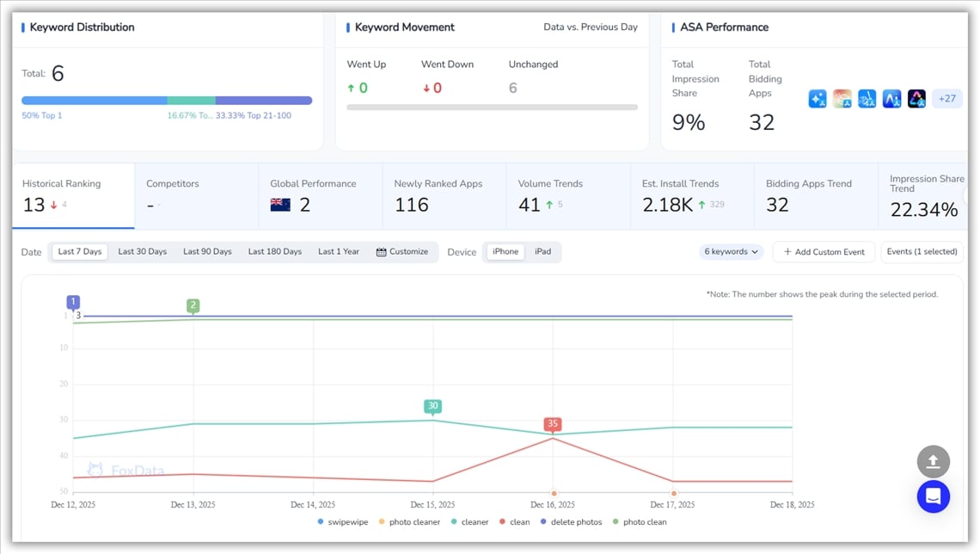Image resolution: width=980 pixels, height=554 pixels.
Task: Click the keyword distribution Top 1 bar segment
Action: pos(94,101)
